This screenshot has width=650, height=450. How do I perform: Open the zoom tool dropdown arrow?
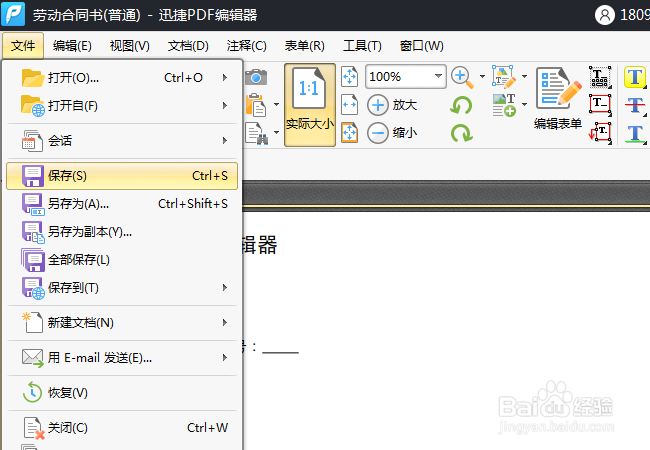click(482, 77)
